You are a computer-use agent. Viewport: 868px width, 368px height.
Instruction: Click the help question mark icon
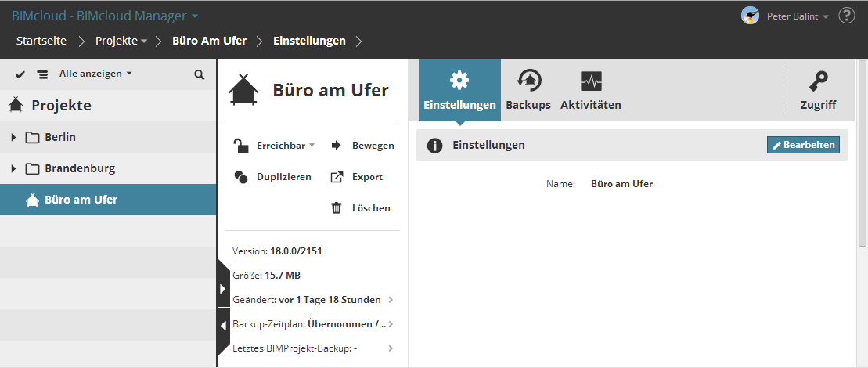[846, 16]
